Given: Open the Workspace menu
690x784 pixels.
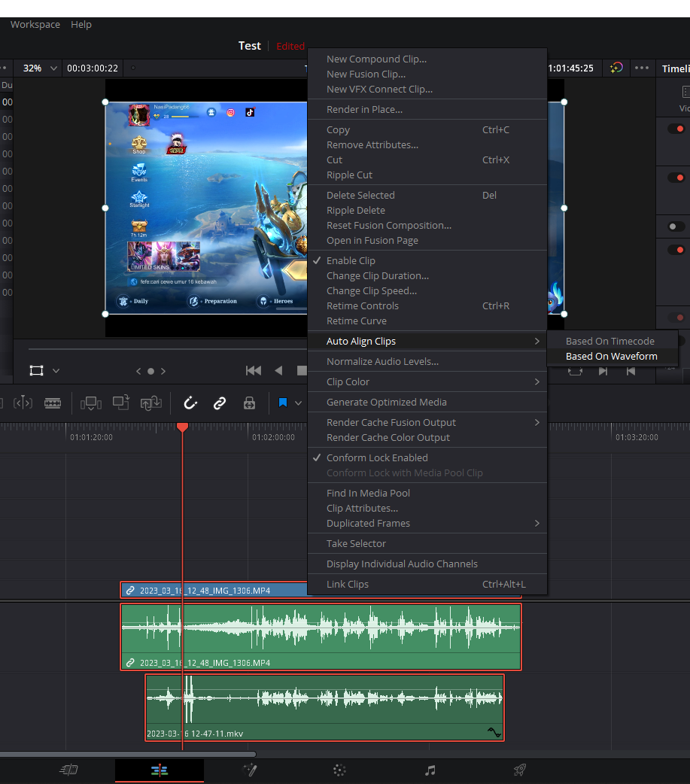Looking at the screenshot, I should (x=35, y=25).
